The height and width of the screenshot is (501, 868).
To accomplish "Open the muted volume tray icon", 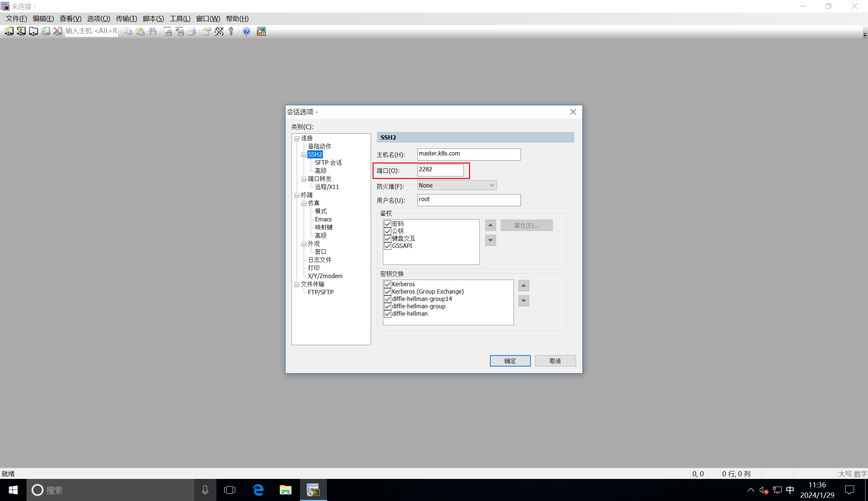I will [x=764, y=490].
